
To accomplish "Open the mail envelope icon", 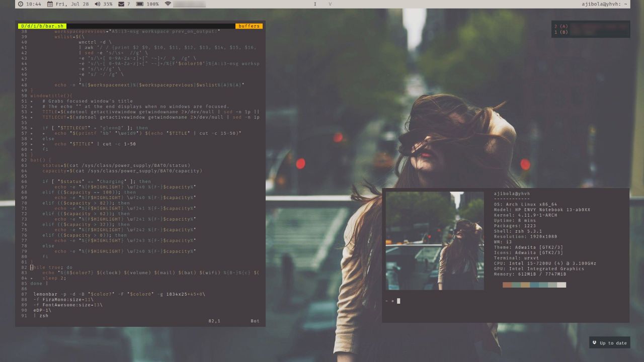I will (121, 4).
